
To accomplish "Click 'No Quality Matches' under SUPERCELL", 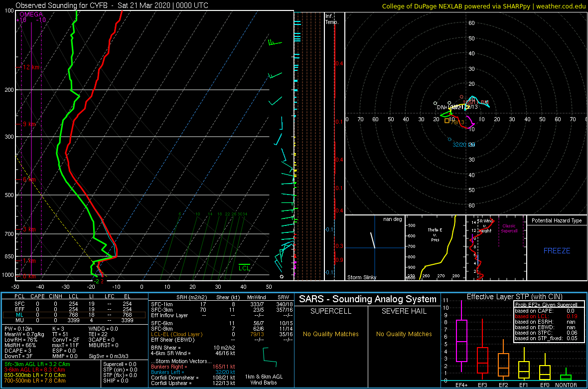I will (330, 334).
